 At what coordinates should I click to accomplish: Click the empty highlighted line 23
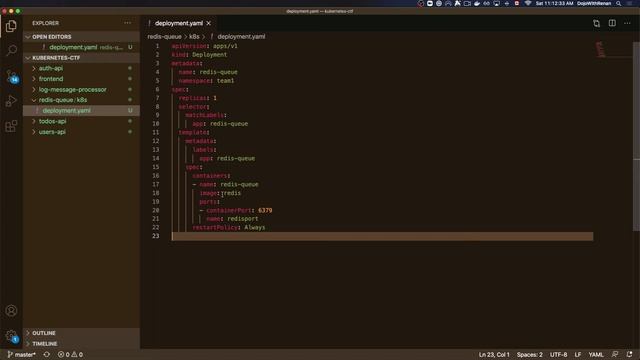[x=382, y=236]
